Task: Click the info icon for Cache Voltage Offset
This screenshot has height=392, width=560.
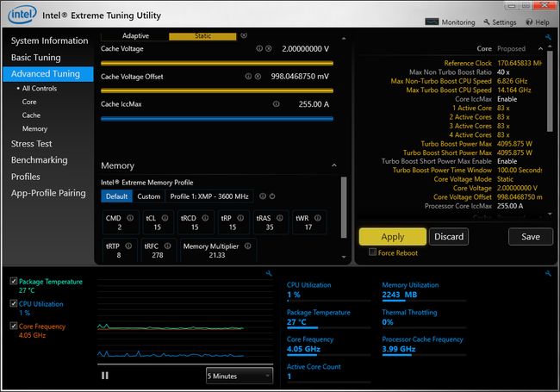Action: pyautogui.click(x=248, y=77)
